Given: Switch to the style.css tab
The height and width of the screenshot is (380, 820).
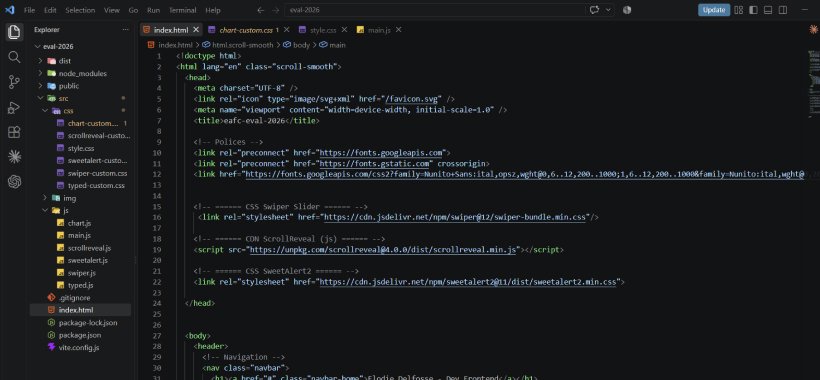Looking at the screenshot, I should click(x=323, y=30).
